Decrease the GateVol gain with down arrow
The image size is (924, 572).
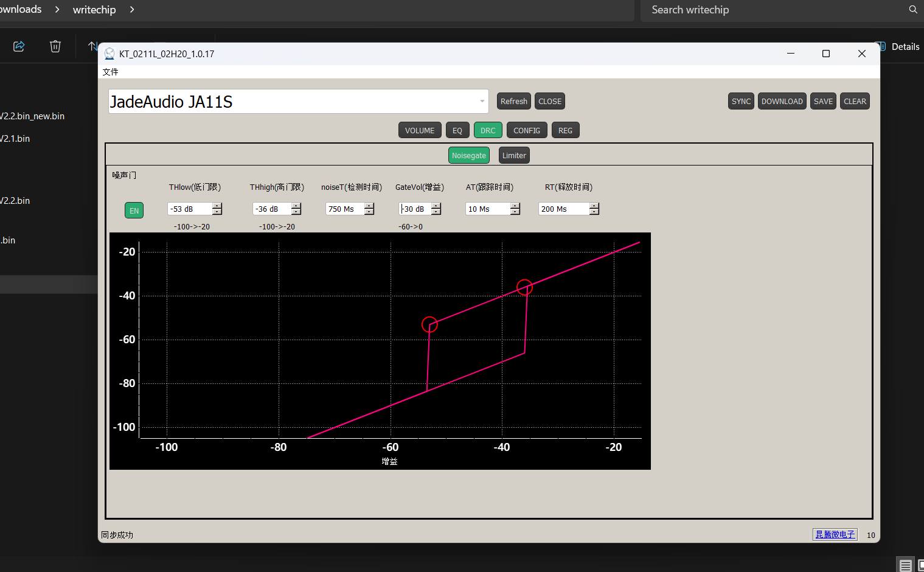(436, 212)
